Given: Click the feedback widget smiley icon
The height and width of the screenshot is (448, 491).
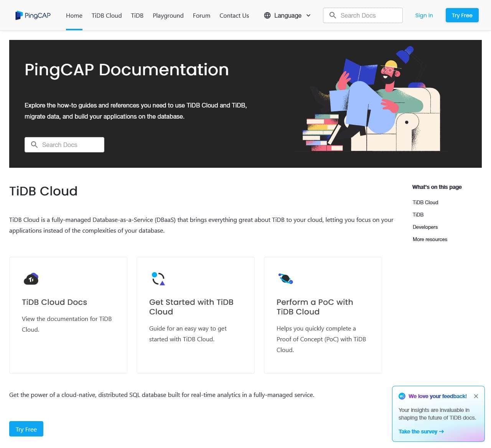Looking at the screenshot, I should (401, 396).
